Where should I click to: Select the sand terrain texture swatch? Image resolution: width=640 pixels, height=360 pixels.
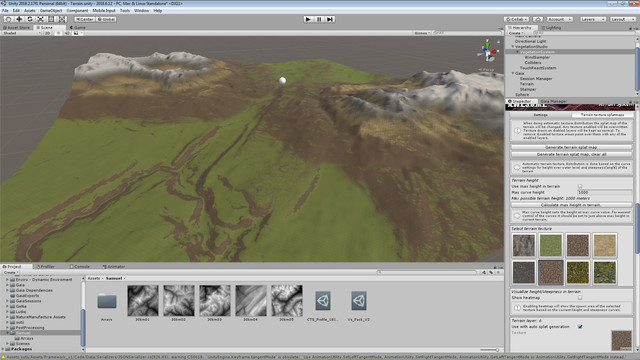pyautogui.click(x=604, y=245)
